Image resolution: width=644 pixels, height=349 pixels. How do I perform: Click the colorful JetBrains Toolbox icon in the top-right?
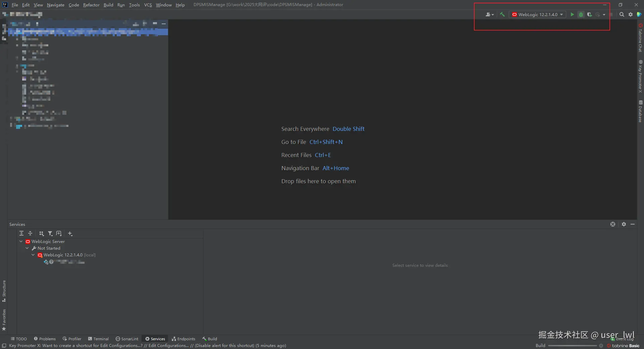639,14
